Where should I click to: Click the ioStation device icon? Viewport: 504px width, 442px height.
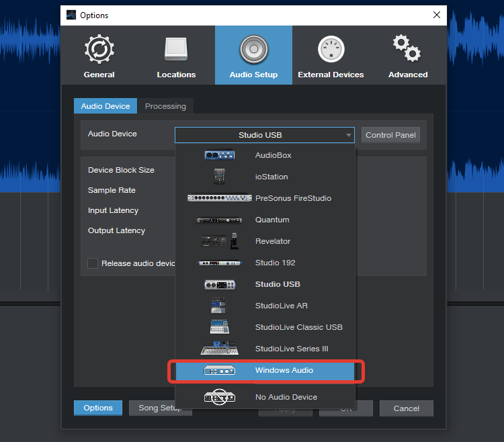pyautogui.click(x=220, y=177)
